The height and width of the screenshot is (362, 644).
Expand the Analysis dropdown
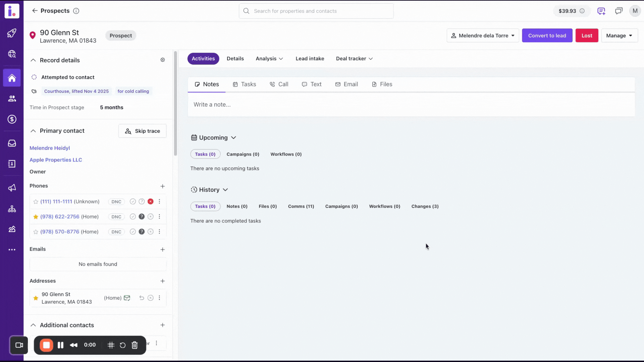point(269,58)
